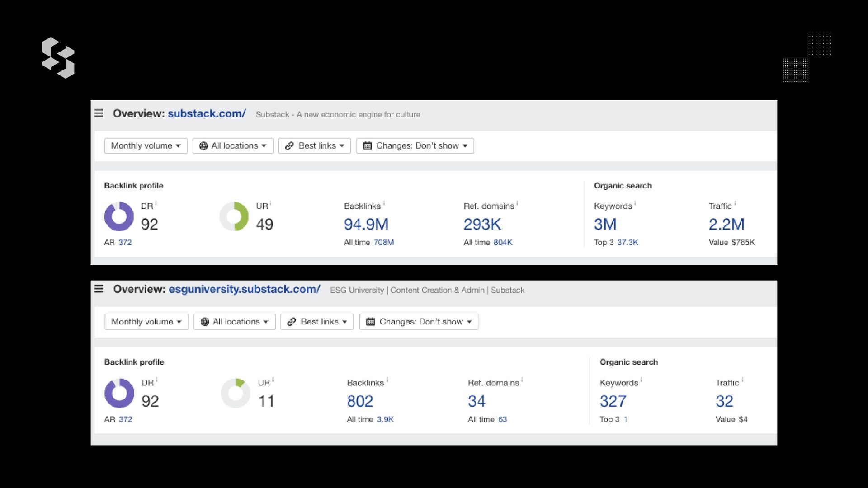The image size is (868, 488).
Task: Click Backlink profile heading in substack.com panel
Action: [x=134, y=186]
